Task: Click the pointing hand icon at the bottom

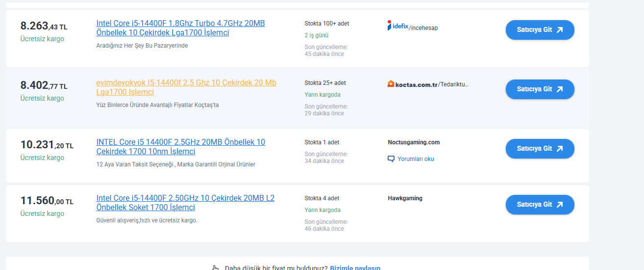Action: click(x=215, y=268)
